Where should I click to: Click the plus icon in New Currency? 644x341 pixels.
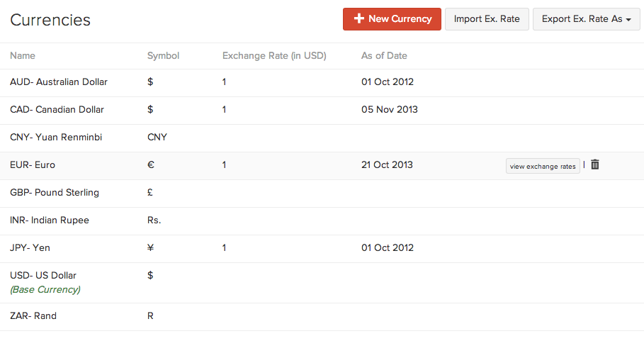coord(359,19)
